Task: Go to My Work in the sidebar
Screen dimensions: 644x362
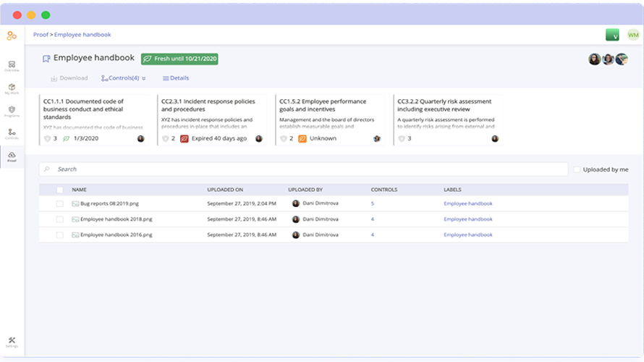Action: (x=12, y=89)
